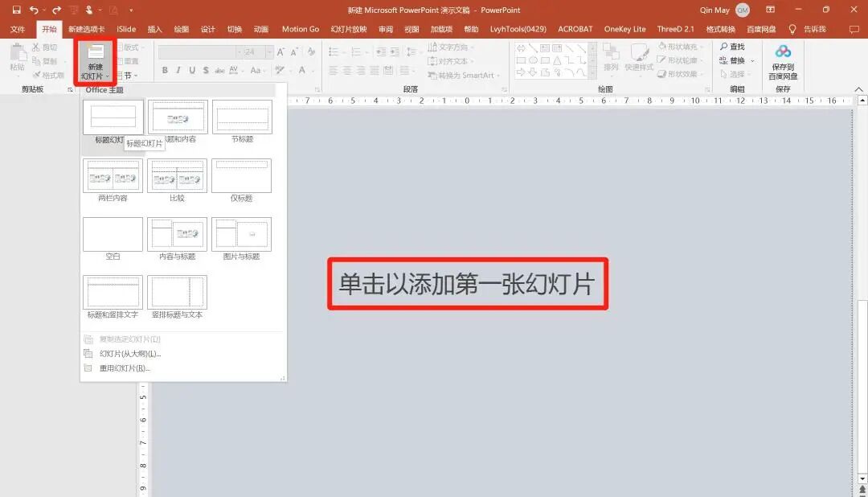Open the Motion Go tab
The width and height of the screenshot is (868, 497).
[301, 30]
